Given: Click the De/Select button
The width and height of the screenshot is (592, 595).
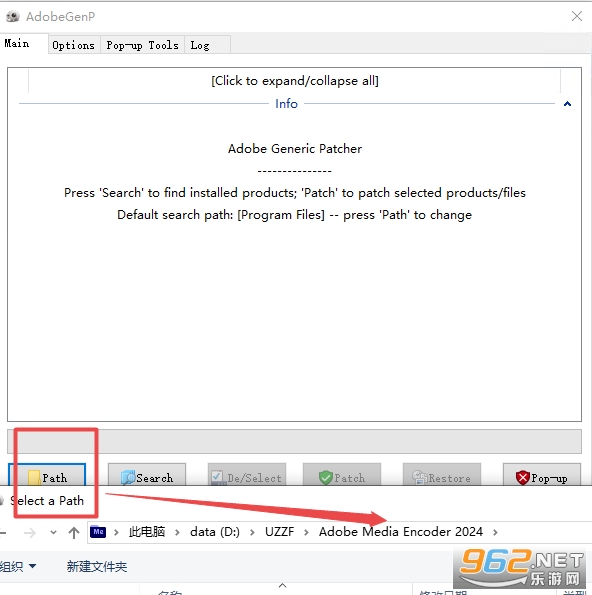Looking at the screenshot, I should [x=247, y=475].
